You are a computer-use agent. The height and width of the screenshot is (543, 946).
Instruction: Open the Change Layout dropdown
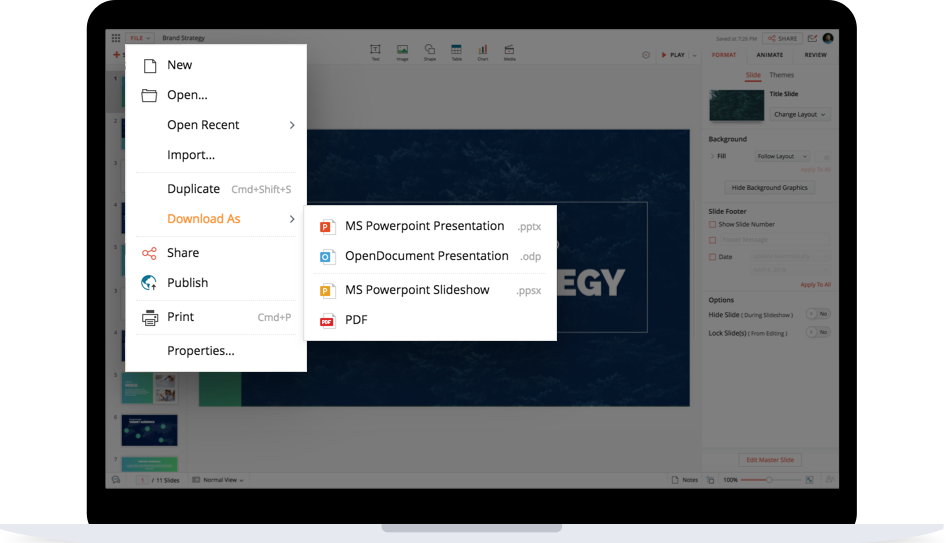799,115
